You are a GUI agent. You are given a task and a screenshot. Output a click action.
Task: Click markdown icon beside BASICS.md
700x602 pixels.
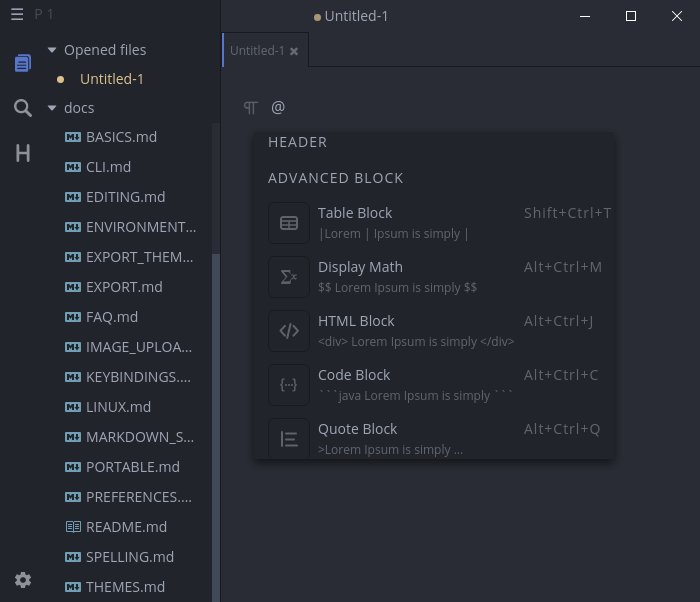pyautogui.click(x=73, y=137)
